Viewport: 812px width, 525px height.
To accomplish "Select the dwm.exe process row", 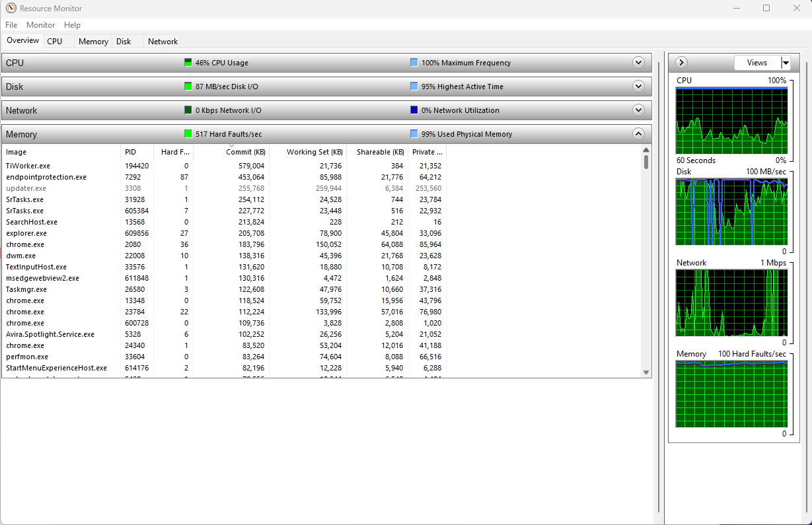I will coord(223,256).
